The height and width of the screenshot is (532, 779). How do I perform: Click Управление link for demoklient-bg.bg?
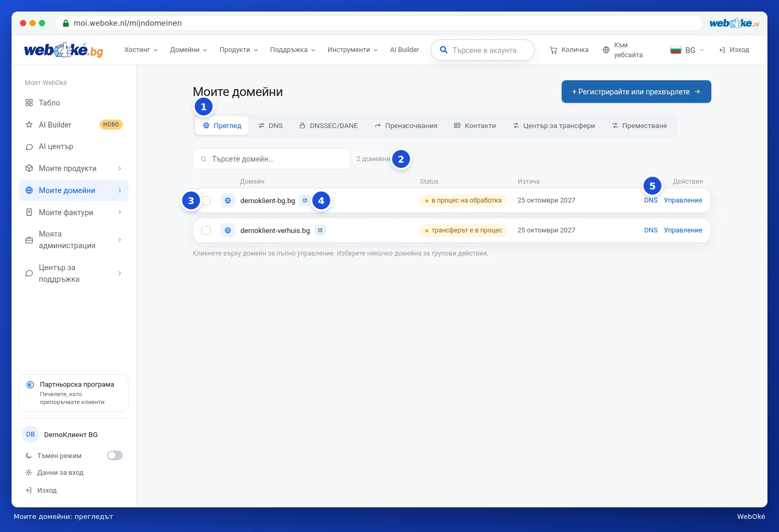[x=683, y=200]
